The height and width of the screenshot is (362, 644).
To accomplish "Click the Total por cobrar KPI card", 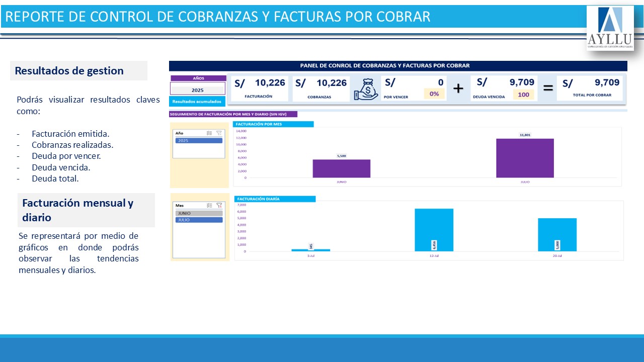I will click(x=590, y=88).
